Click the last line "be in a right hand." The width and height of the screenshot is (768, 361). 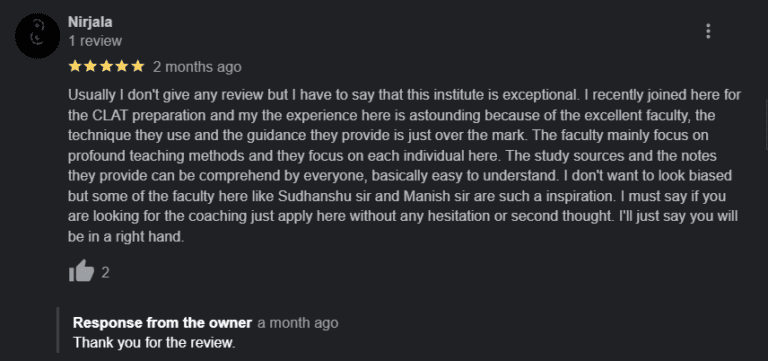pos(126,237)
